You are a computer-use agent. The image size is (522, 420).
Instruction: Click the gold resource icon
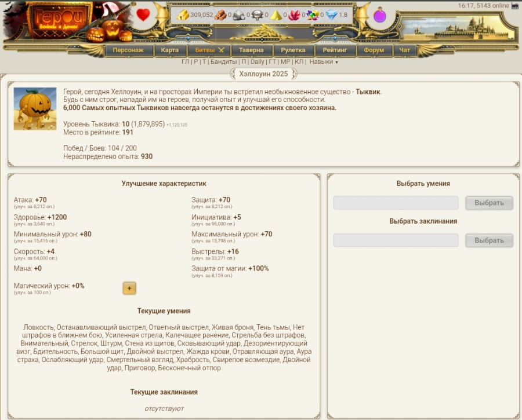[x=183, y=15]
